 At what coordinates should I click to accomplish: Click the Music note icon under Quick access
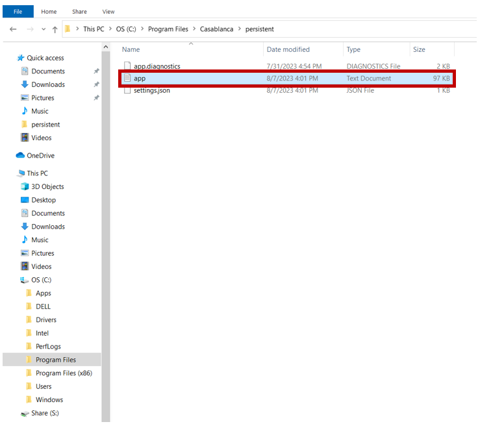25,111
